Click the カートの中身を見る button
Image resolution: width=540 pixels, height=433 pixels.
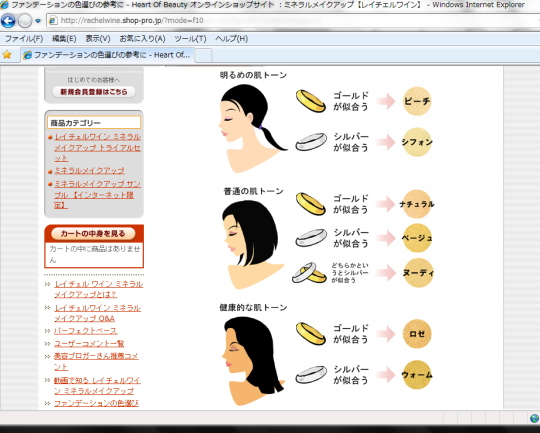click(x=93, y=234)
